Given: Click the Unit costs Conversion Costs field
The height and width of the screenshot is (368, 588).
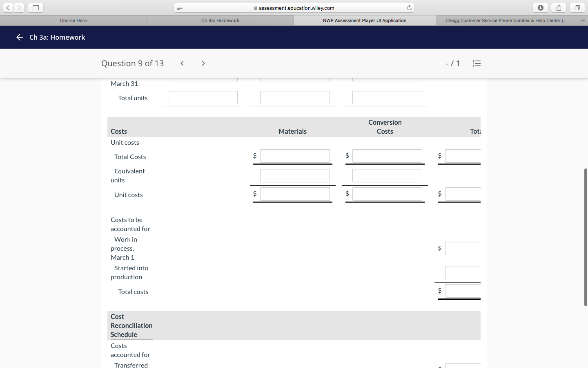Looking at the screenshot, I should point(387,194).
